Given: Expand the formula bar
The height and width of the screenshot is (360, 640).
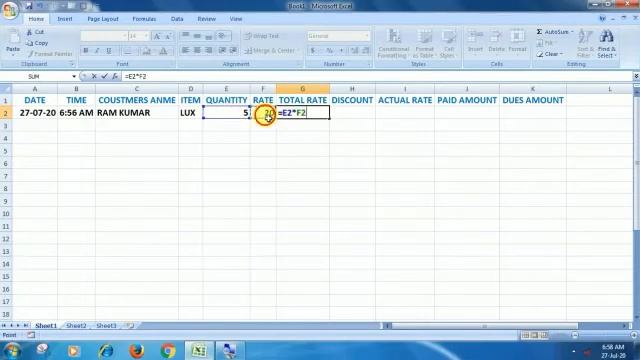Looking at the screenshot, I should pos(636,76).
